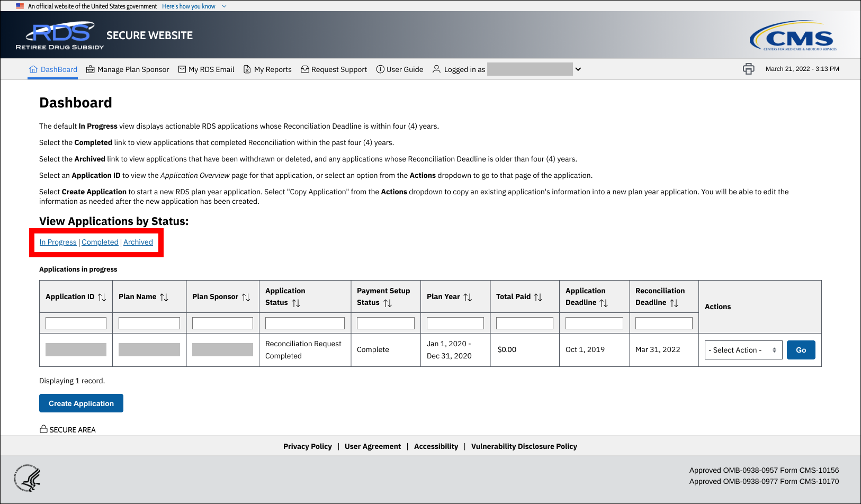Sort table by Application ID arrows
The image size is (861, 504).
[102, 297]
